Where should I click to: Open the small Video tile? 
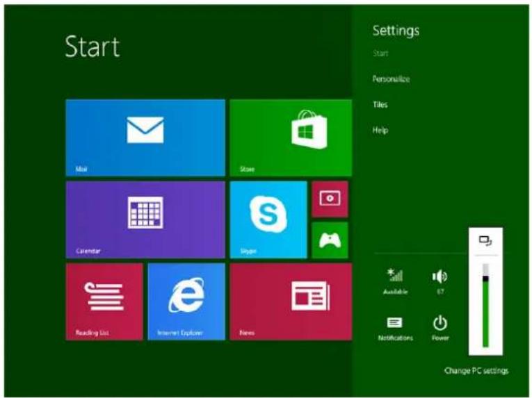(x=330, y=199)
